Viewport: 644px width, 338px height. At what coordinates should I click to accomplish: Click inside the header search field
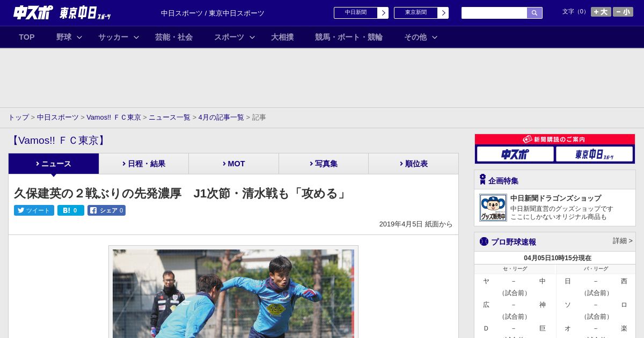click(494, 13)
